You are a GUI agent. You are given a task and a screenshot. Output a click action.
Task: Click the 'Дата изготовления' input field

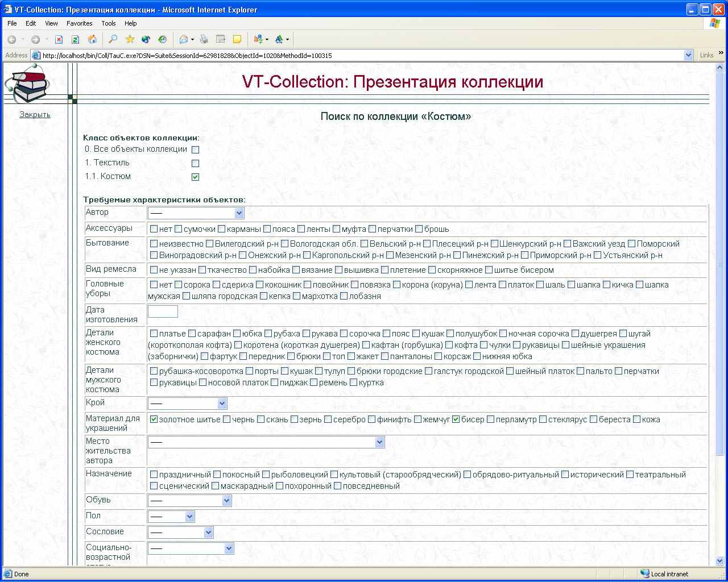coord(163,311)
